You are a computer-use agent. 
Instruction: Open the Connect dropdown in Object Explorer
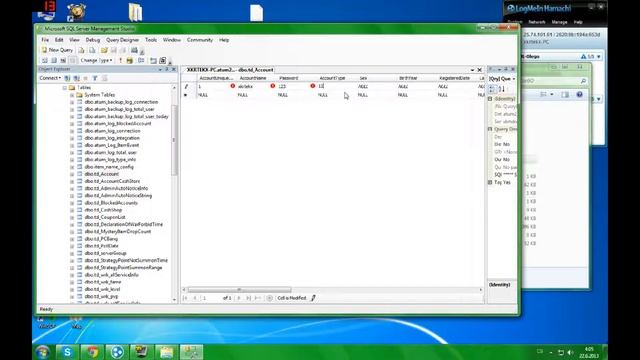tap(50, 78)
